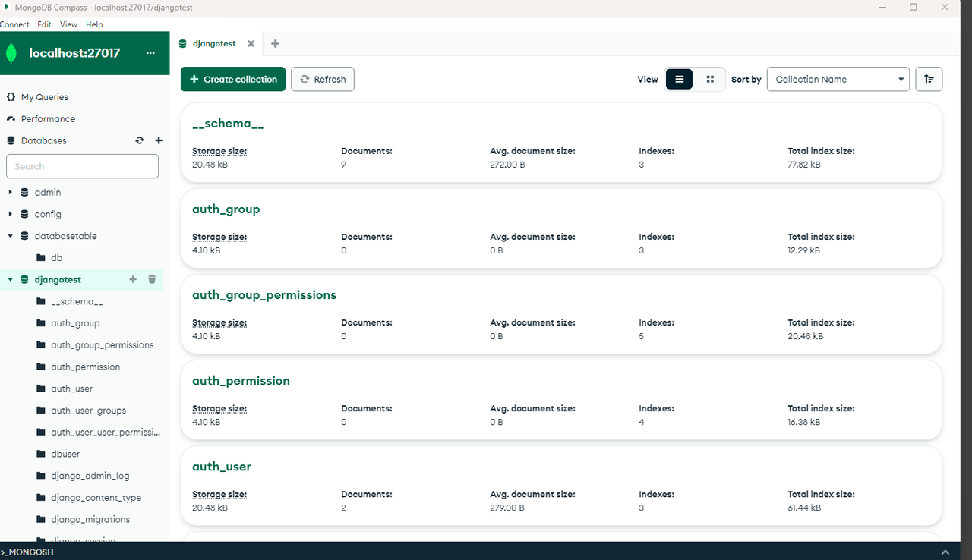Click the admin database name

[x=48, y=192]
